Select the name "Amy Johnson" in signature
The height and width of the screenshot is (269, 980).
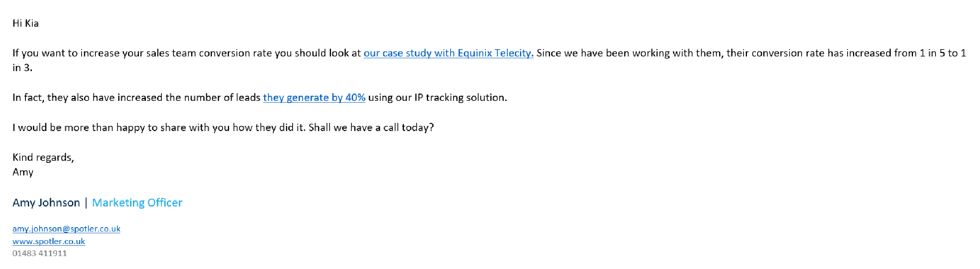pos(46,203)
